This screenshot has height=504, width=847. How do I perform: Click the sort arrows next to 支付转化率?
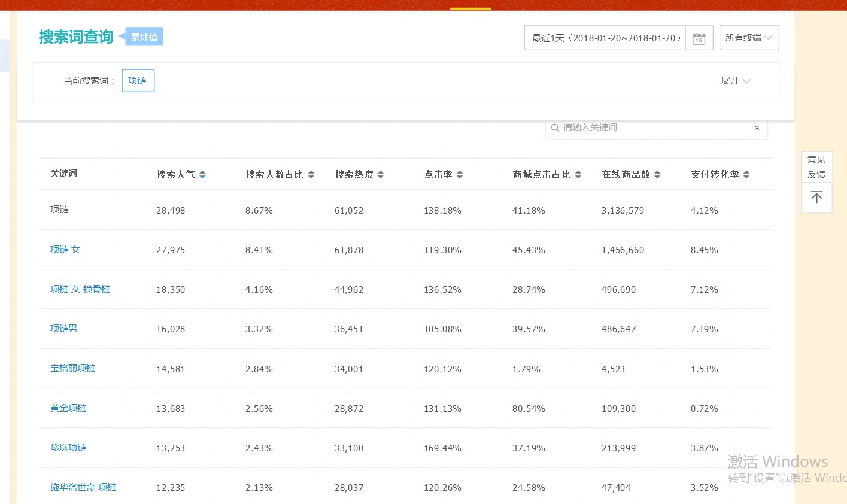pyautogui.click(x=746, y=174)
